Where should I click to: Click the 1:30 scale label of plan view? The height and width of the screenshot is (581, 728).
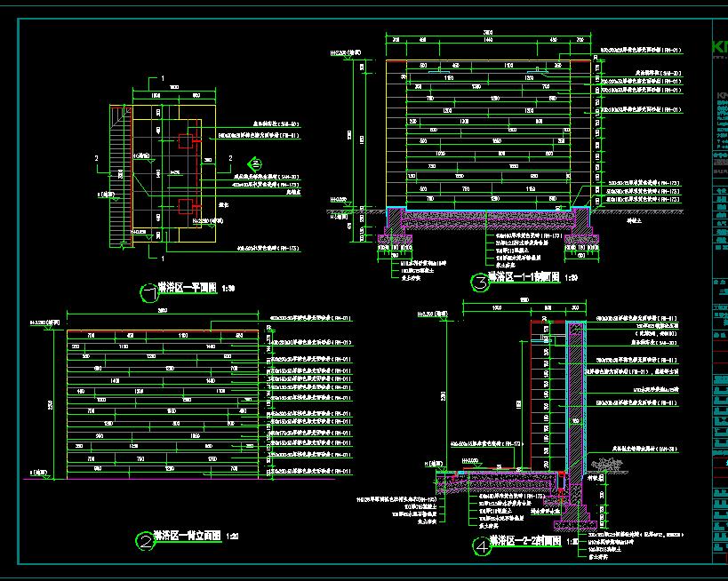pos(228,289)
